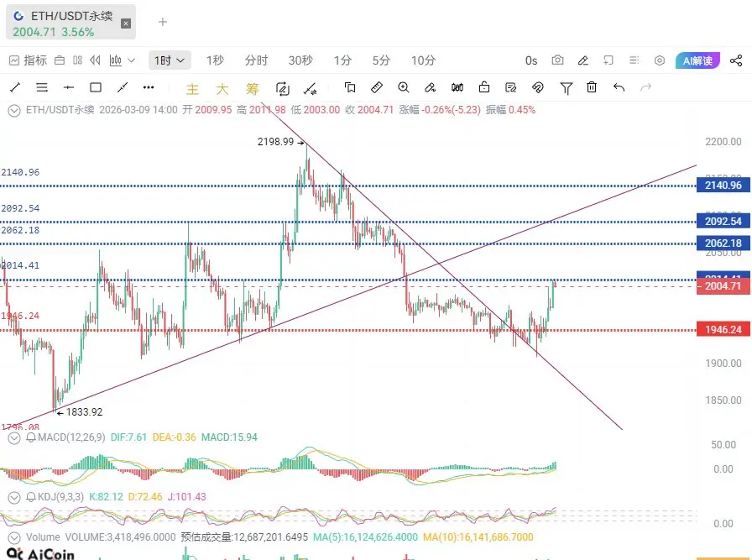Screen dimensions: 752x560
Task: Select the rectangle drawing tool
Action: click(96, 87)
